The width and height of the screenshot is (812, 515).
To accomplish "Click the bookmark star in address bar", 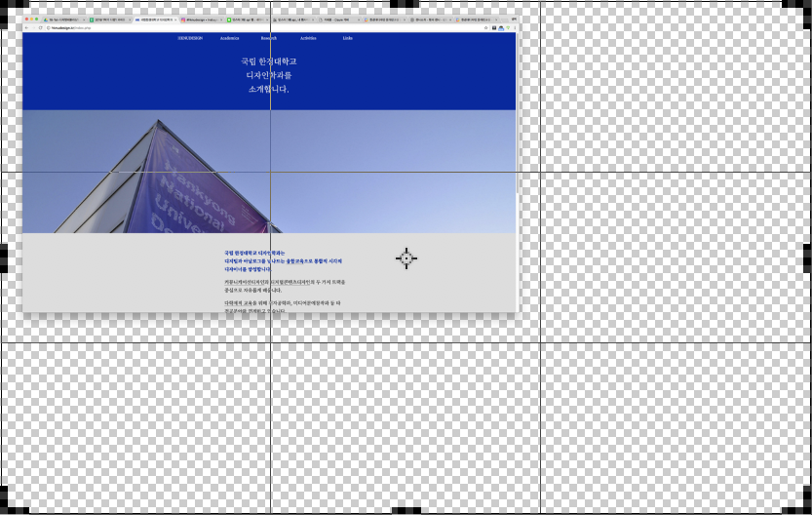I will [x=485, y=27].
